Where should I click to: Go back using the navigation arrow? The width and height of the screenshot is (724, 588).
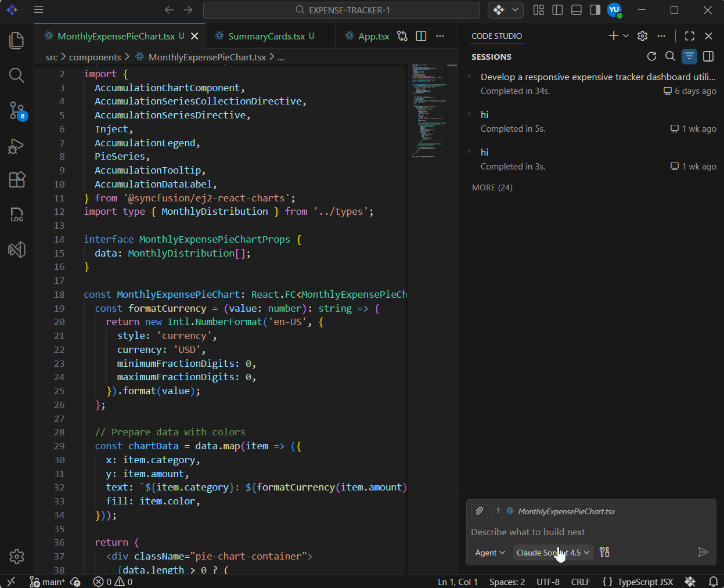[x=169, y=10]
